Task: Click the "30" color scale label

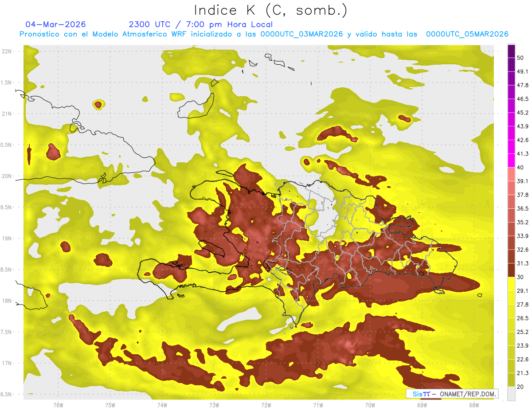Action: pyautogui.click(x=521, y=277)
